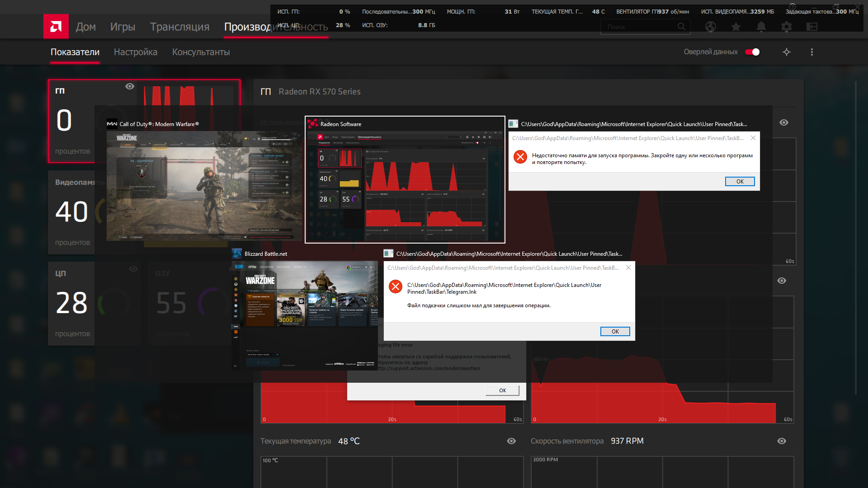The image size is (868, 488).
Task: Close the insufficient memory error dialog
Action: click(x=753, y=138)
